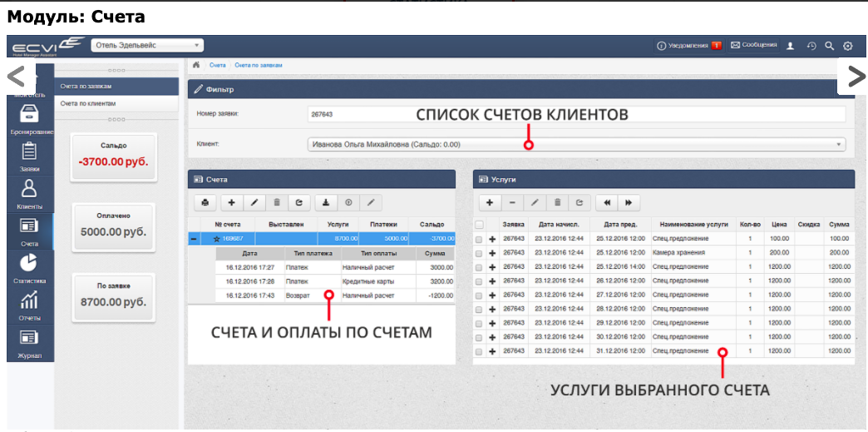Open the Заявки sidebar section

(x=30, y=157)
